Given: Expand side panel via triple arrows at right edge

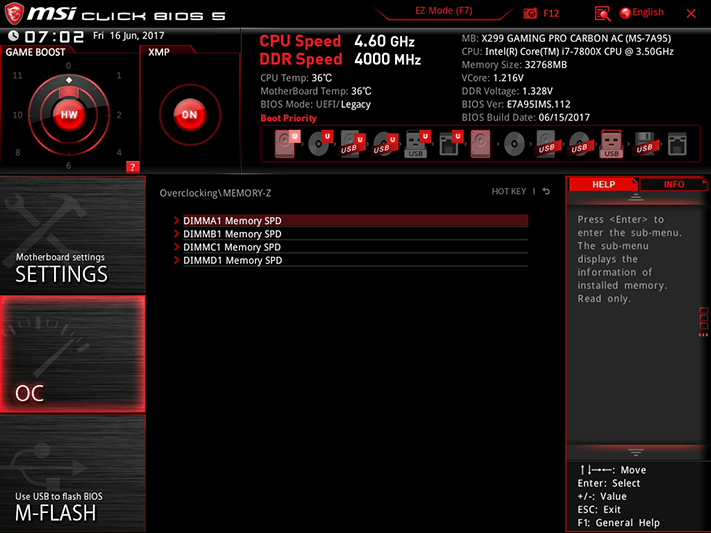Looking at the screenshot, I should [703, 335].
